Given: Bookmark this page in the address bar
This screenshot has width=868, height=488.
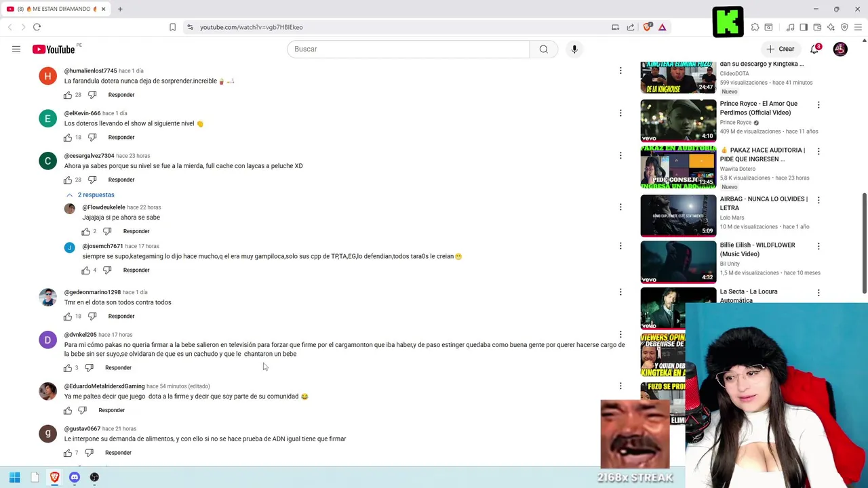Looking at the screenshot, I should (x=172, y=27).
